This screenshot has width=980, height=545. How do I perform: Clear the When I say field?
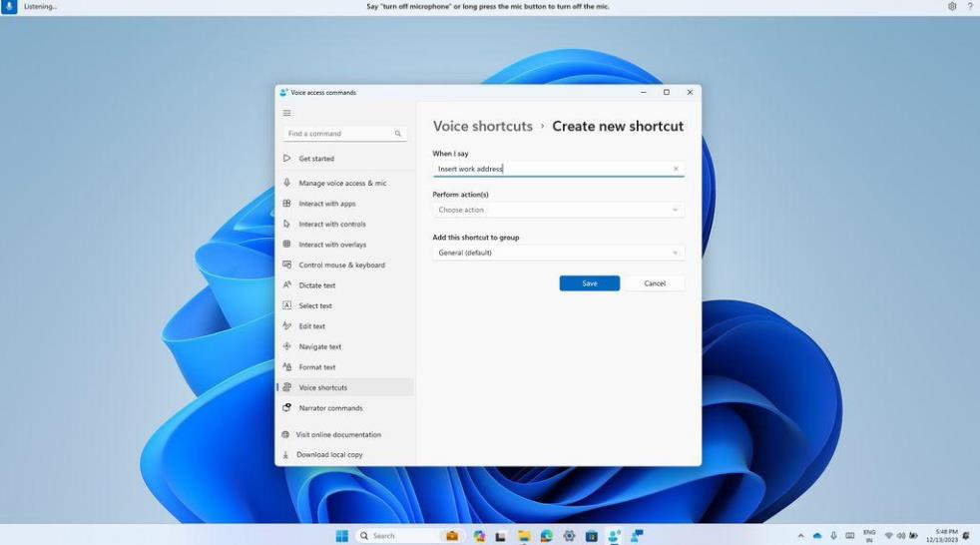tap(676, 169)
